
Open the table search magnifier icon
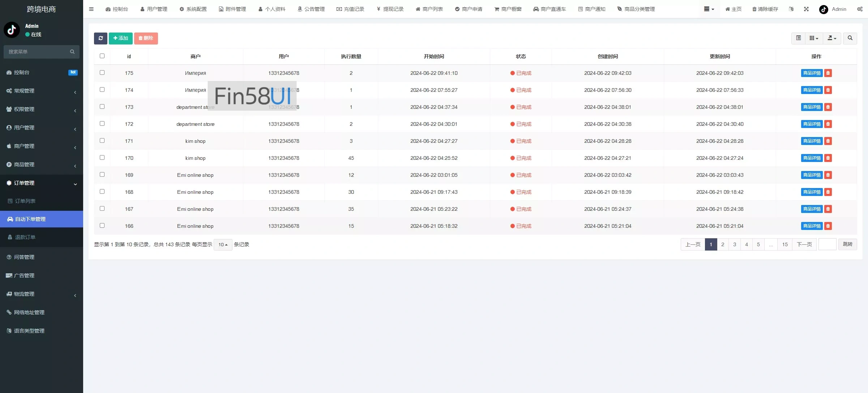[850, 38]
